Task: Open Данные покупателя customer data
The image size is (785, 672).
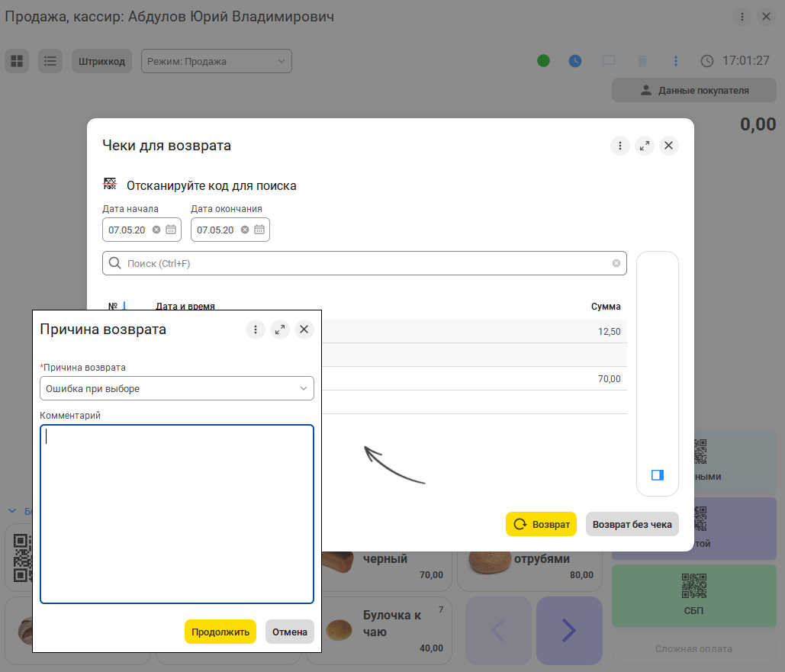Action: [x=694, y=90]
